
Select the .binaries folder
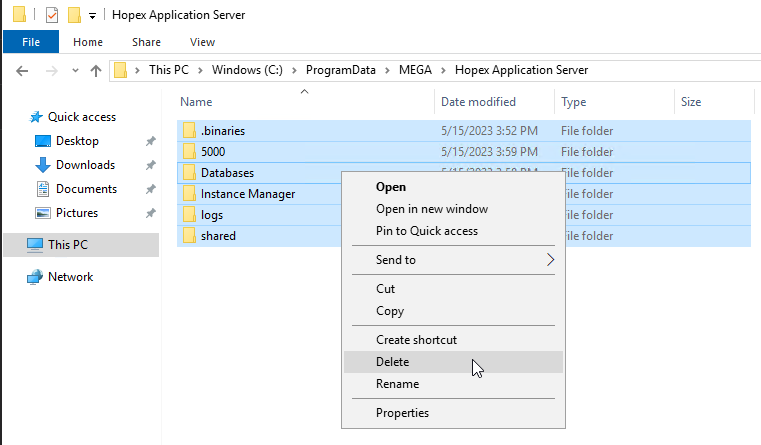coord(463,131)
